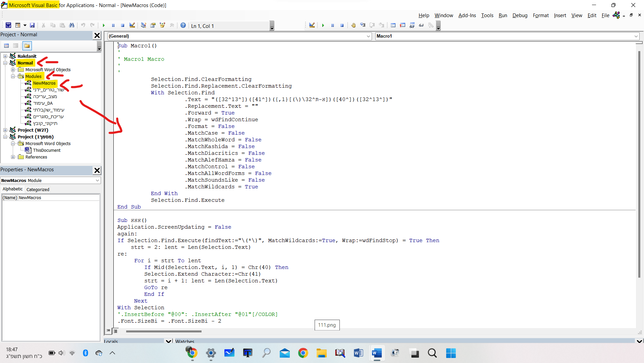Click the Save Normal toolbar icon
Viewport: 644px width, 363px height.
(32, 25)
